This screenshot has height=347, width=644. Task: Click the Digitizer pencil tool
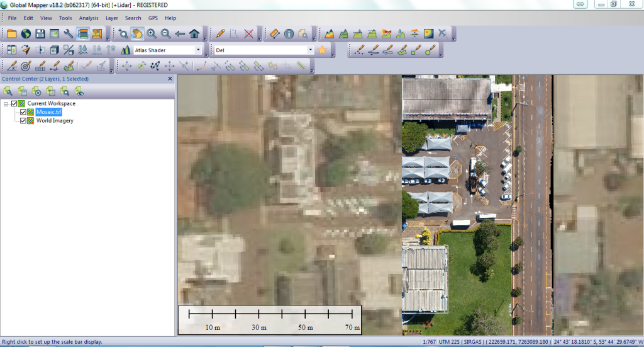click(x=221, y=33)
